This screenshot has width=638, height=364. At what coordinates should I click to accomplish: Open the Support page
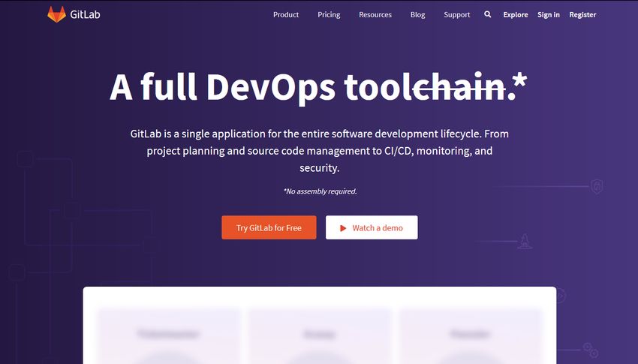456,15
